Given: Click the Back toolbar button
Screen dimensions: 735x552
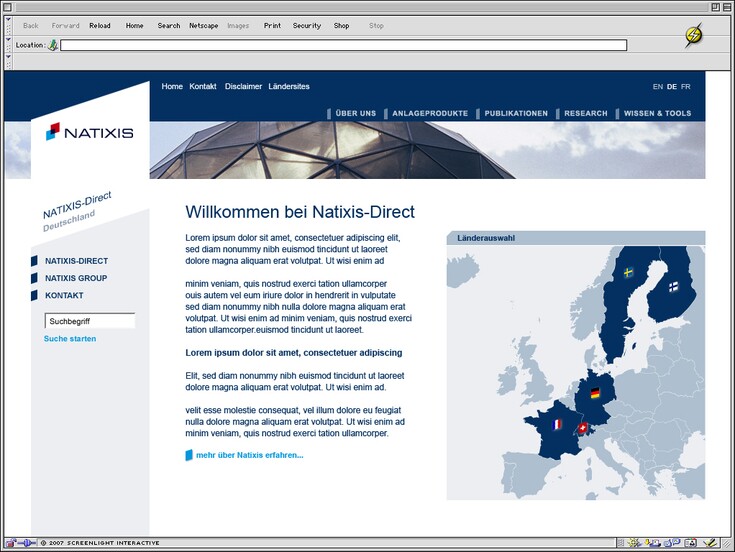Looking at the screenshot, I should coord(30,26).
